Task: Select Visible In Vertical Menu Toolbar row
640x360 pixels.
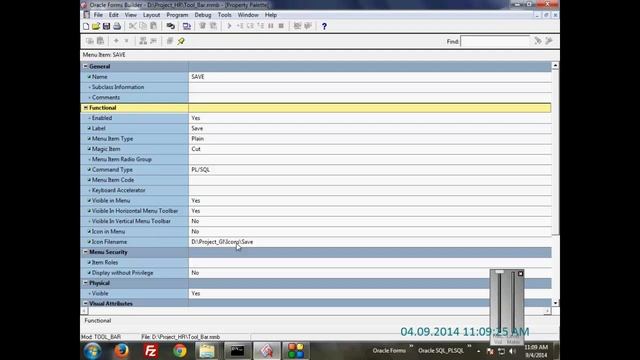Action: click(x=316, y=221)
